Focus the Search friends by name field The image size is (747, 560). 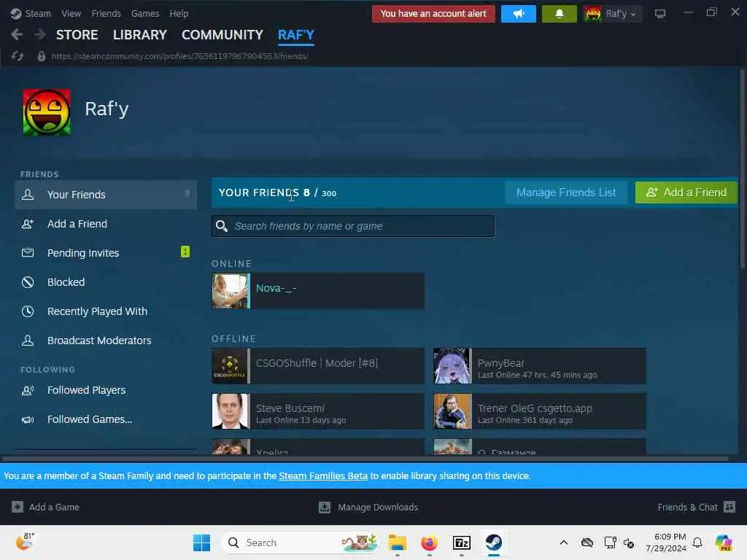coord(353,226)
